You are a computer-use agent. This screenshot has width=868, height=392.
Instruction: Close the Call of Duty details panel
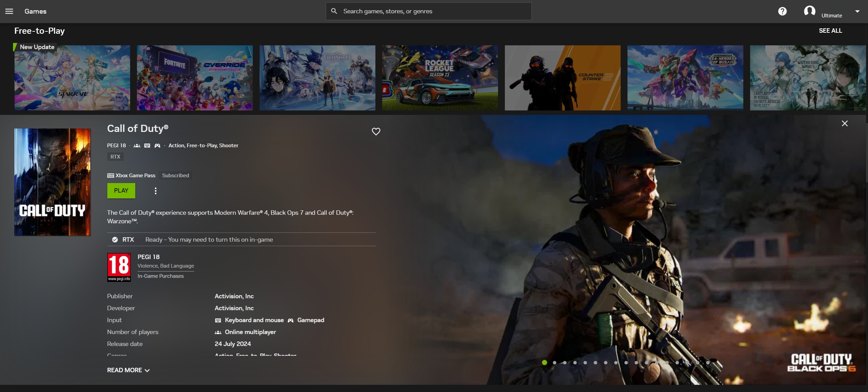(844, 123)
